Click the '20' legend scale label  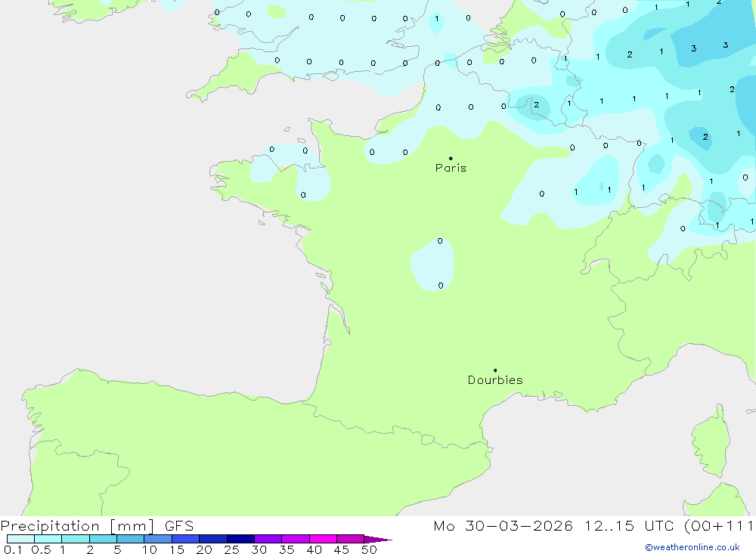coord(204,549)
